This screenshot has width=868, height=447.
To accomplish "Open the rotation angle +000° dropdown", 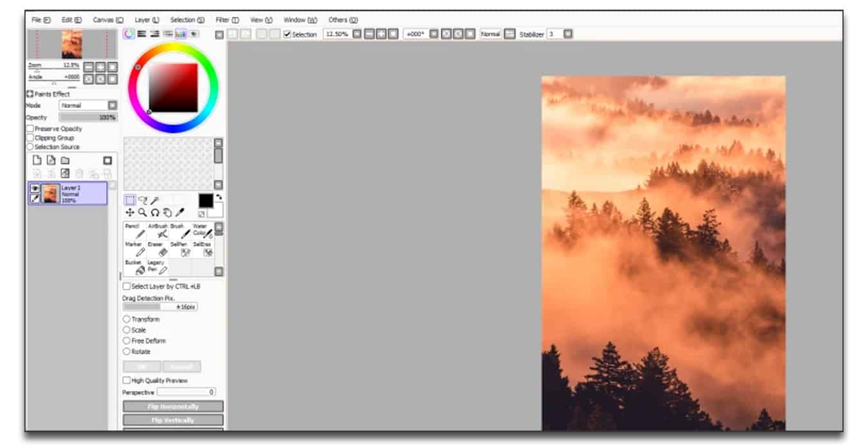I will point(434,34).
